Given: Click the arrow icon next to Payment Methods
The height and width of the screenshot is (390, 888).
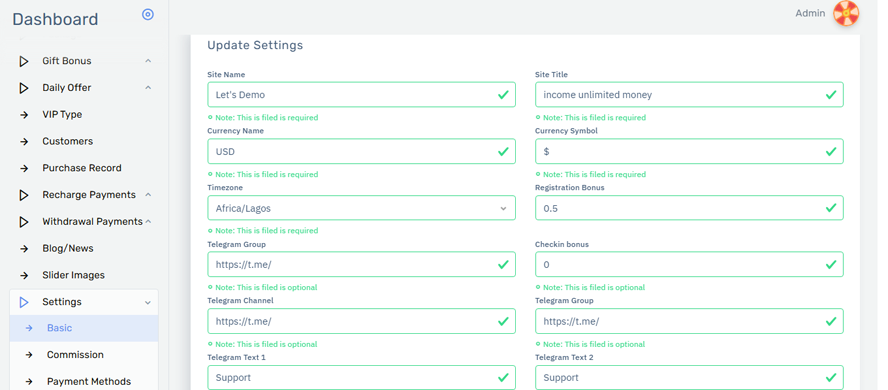Looking at the screenshot, I should pos(29,382).
